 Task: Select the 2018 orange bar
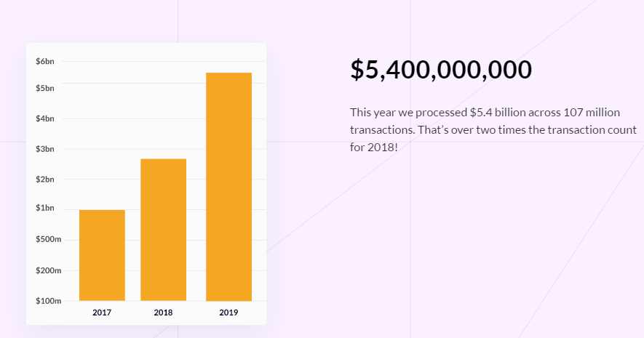coord(163,229)
